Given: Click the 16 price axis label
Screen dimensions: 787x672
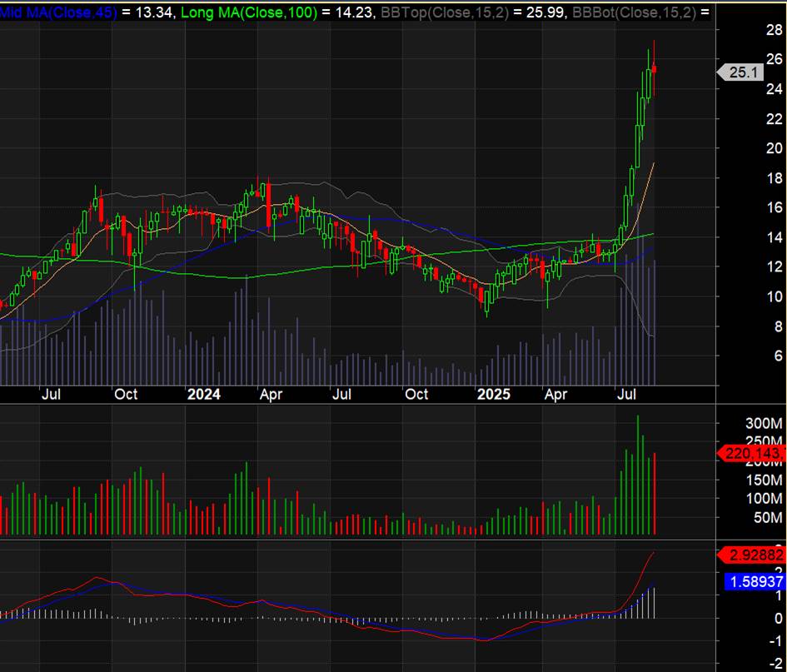Looking at the screenshot, I should click(x=775, y=207).
